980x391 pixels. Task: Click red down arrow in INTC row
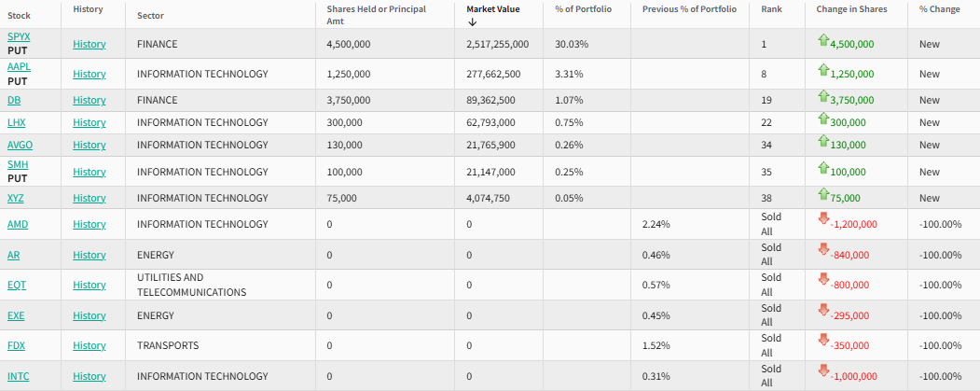coord(823,370)
